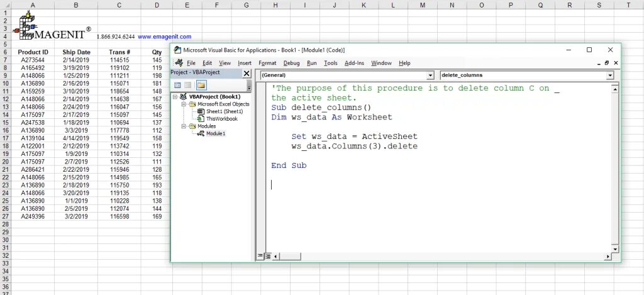Open the Help menu
This screenshot has width=644, height=295.
click(404, 63)
